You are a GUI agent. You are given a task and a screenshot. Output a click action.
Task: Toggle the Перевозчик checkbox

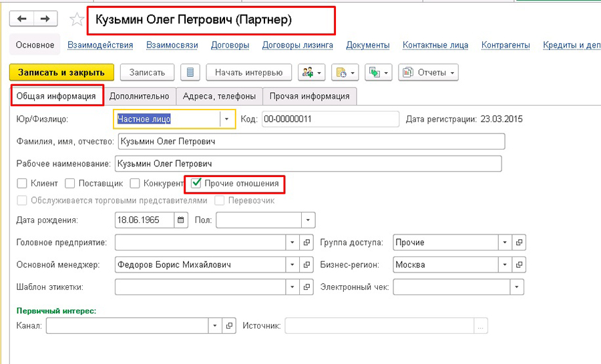click(x=219, y=200)
